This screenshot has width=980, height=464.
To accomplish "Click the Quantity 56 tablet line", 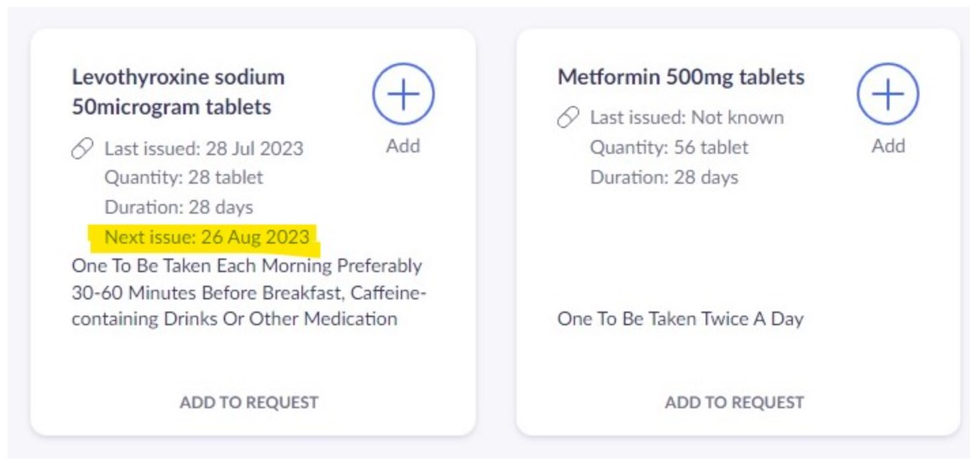I will [x=669, y=148].
